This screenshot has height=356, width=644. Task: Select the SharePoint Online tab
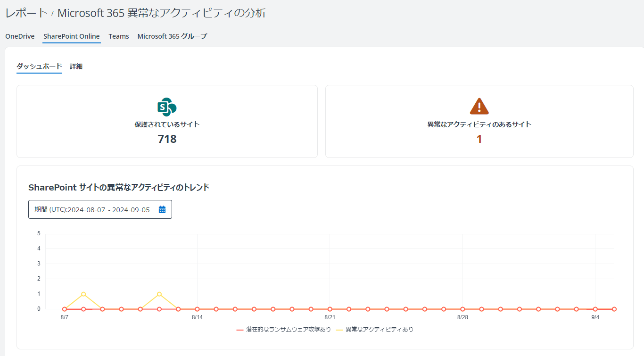pyautogui.click(x=72, y=36)
